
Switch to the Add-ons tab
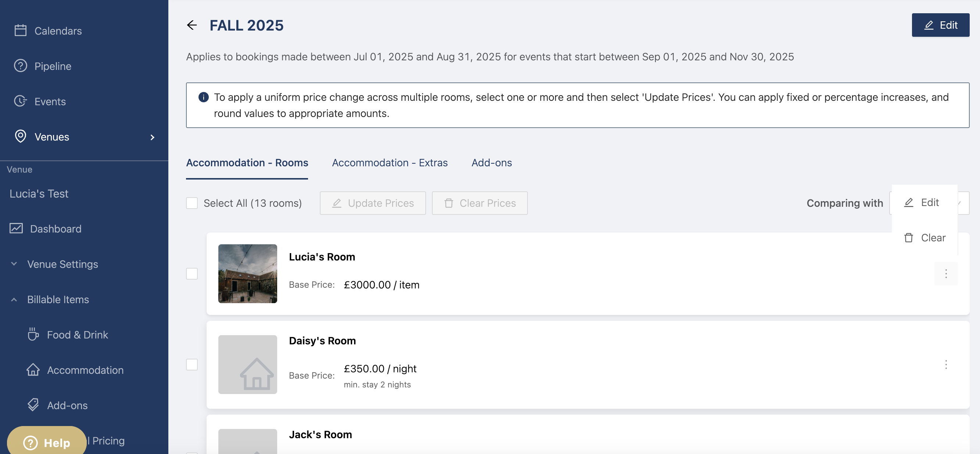point(491,163)
